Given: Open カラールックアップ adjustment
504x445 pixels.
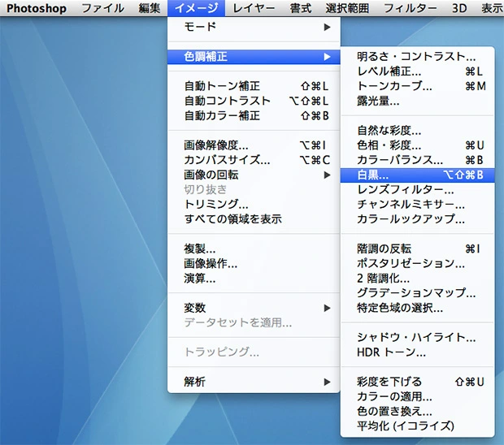Looking at the screenshot, I should pos(417,219).
